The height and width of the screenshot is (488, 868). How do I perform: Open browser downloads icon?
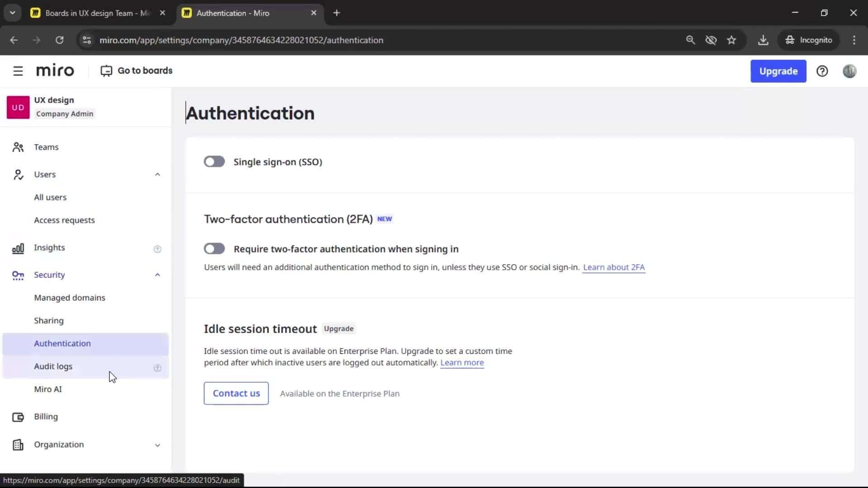click(763, 40)
